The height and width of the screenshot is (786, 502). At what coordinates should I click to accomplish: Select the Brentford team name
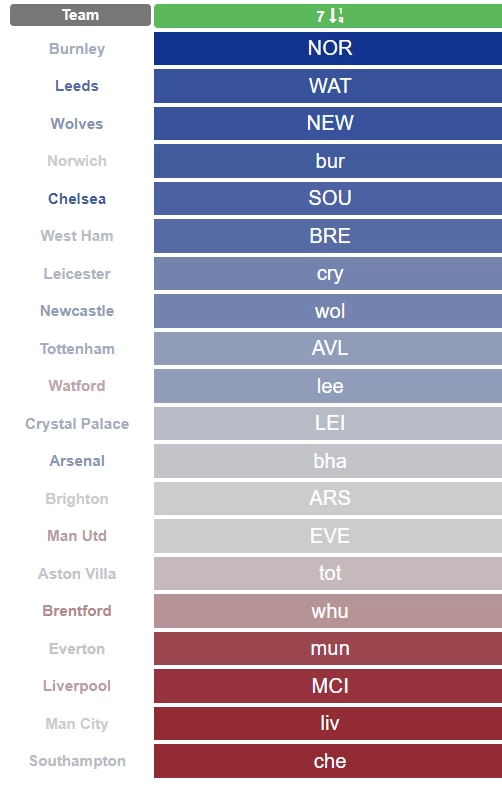[77, 611]
